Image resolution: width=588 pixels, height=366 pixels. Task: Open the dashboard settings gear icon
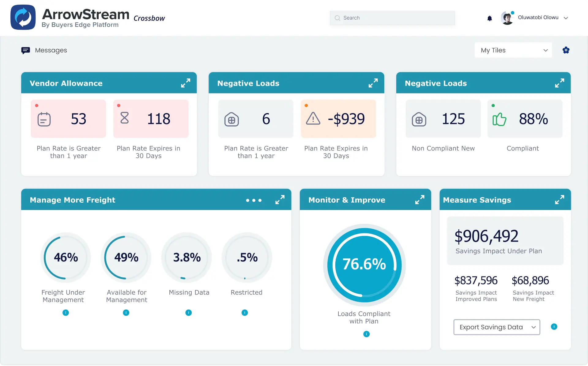[566, 50]
